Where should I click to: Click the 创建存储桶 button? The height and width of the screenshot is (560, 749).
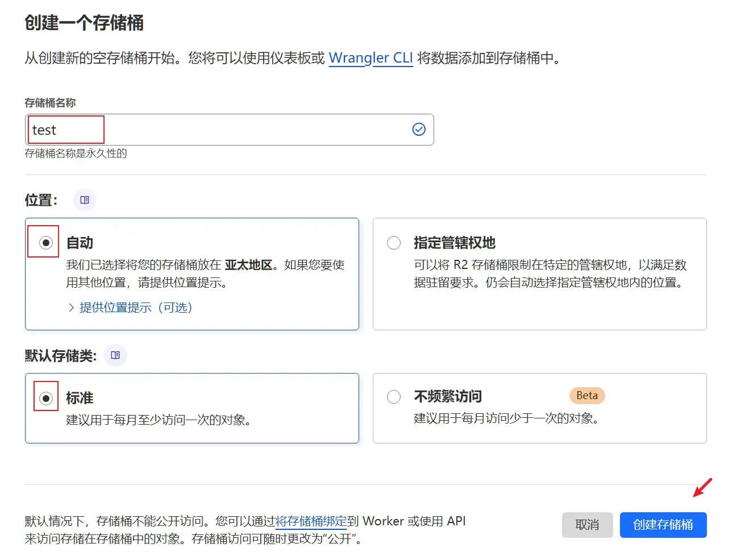(663, 525)
